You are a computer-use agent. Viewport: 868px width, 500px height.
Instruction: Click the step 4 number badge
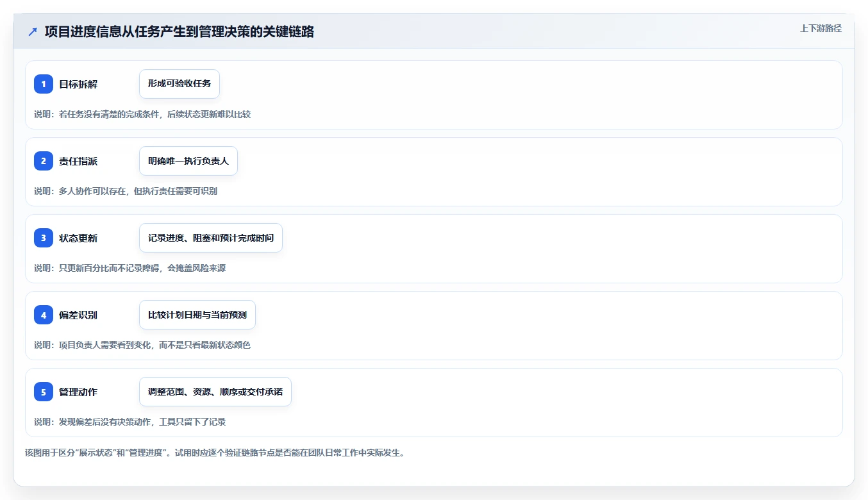click(44, 315)
